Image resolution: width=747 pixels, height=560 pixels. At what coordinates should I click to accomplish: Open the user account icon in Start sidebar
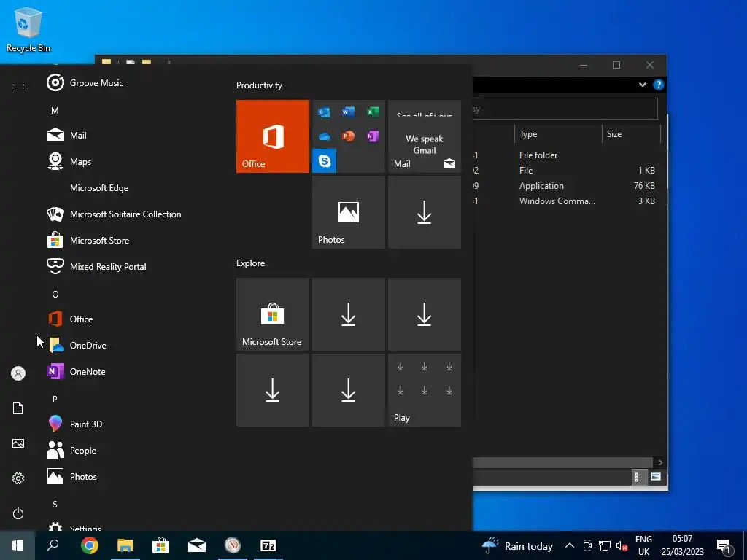point(18,373)
